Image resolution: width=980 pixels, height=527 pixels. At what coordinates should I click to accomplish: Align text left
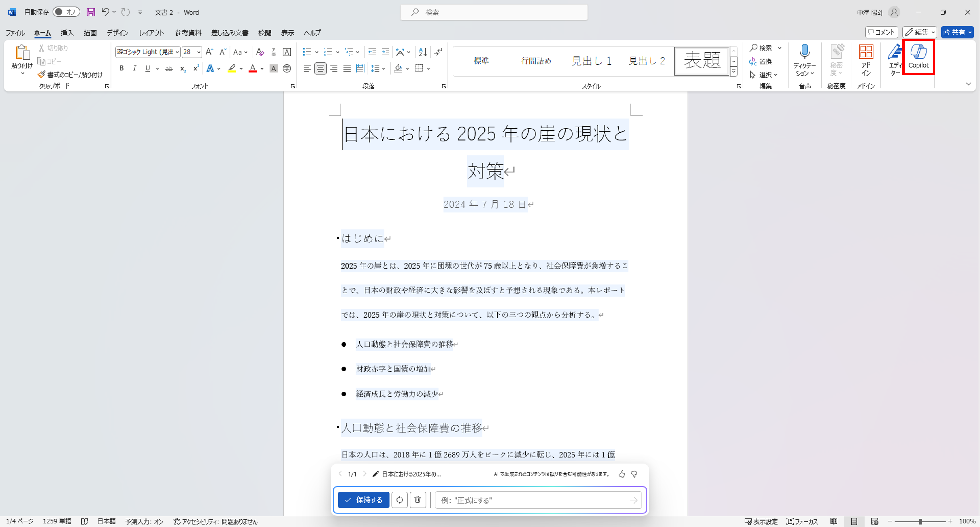[307, 68]
